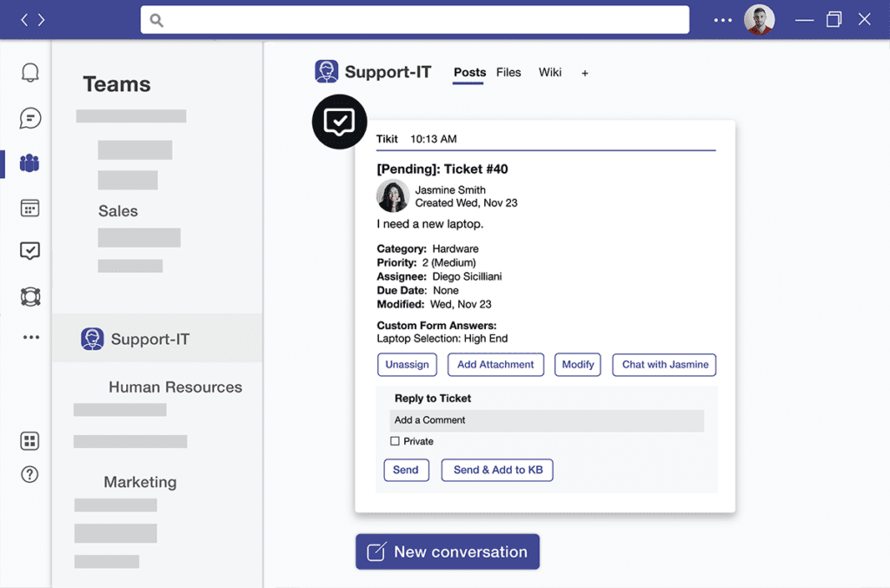This screenshot has height=588, width=890.
Task: Open the Apps grid icon
Action: tap(30, 441)
